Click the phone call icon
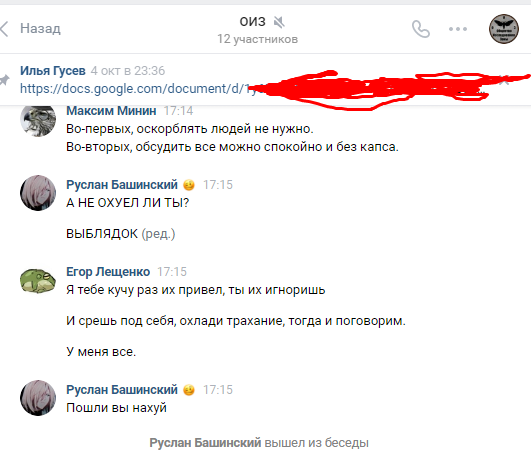 click(x=421, y=29)
